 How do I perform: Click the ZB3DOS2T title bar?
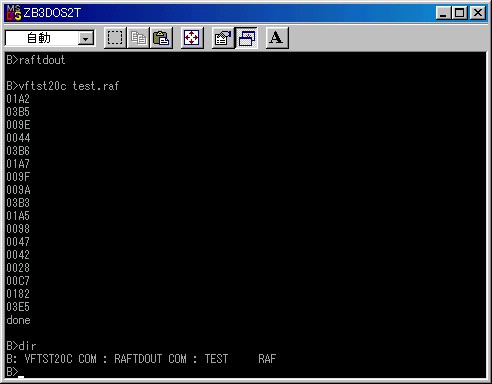(220, 13)
